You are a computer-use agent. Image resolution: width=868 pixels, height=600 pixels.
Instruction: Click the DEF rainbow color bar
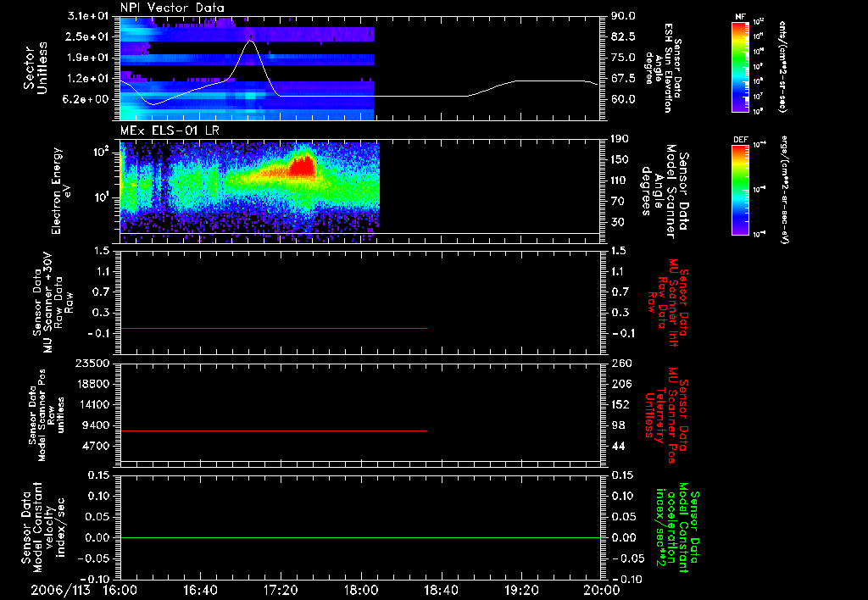pyautogui.click(x=741, y=190)
